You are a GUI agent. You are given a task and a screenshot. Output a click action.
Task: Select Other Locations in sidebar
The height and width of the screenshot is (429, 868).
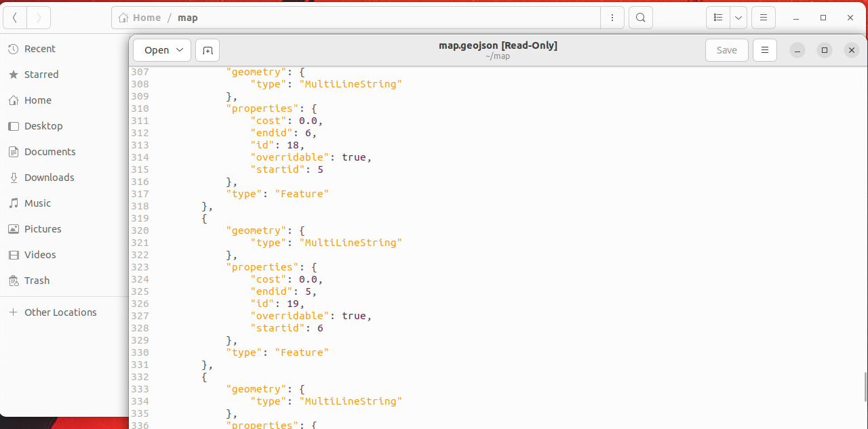click(60, 312)
